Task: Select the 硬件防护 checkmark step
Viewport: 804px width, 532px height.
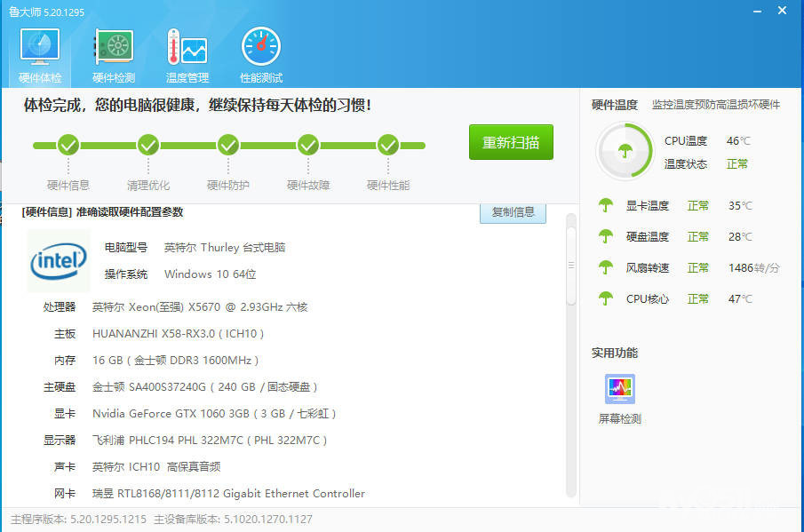Action: pyautogui.click(x=228, y=145)
